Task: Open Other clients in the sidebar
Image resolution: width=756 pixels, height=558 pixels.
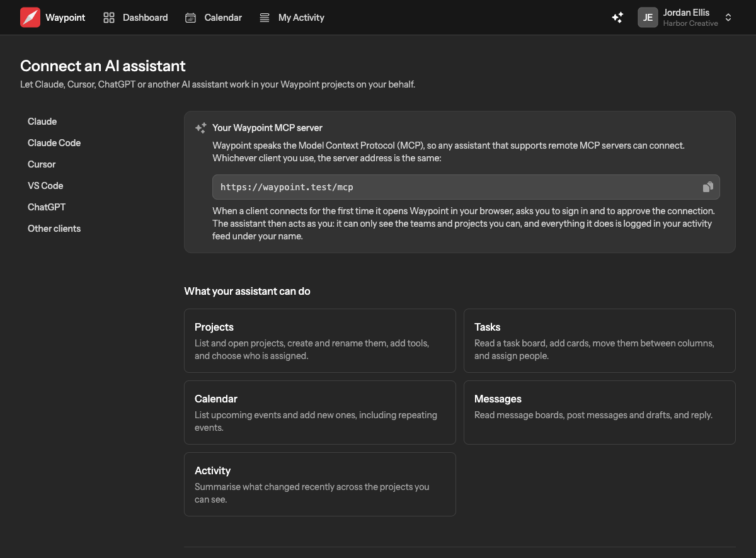Action: point(54,229)
